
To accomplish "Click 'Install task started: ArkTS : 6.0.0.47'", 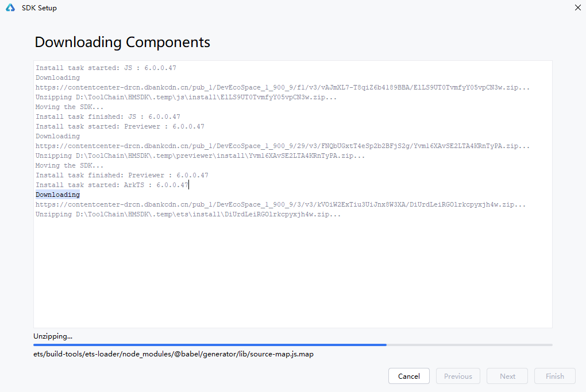I will 112,185.
